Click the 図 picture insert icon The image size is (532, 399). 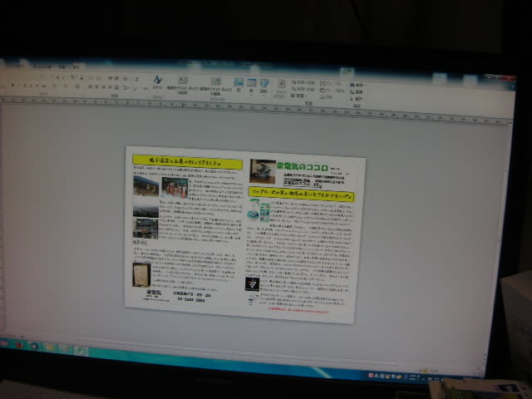[x=239, y=85]
